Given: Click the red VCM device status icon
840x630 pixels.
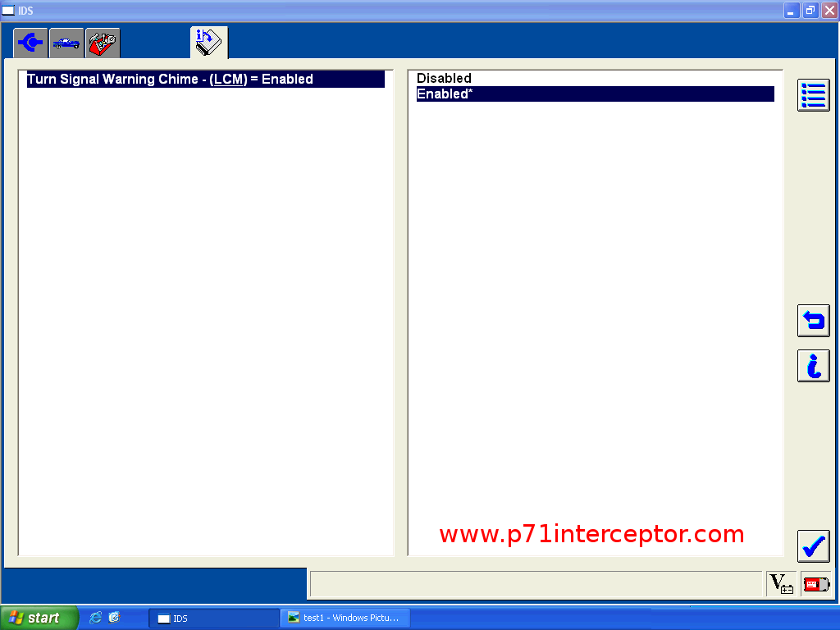Looking at the screenshot, I should point(815,584).
